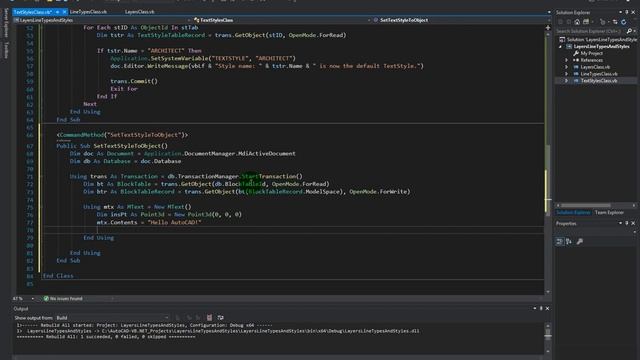The width and height of the screenshot is (640, 360).
Task: Open the LayersLineTypesAndStyles project dropdown
Action: pos(102,20)
